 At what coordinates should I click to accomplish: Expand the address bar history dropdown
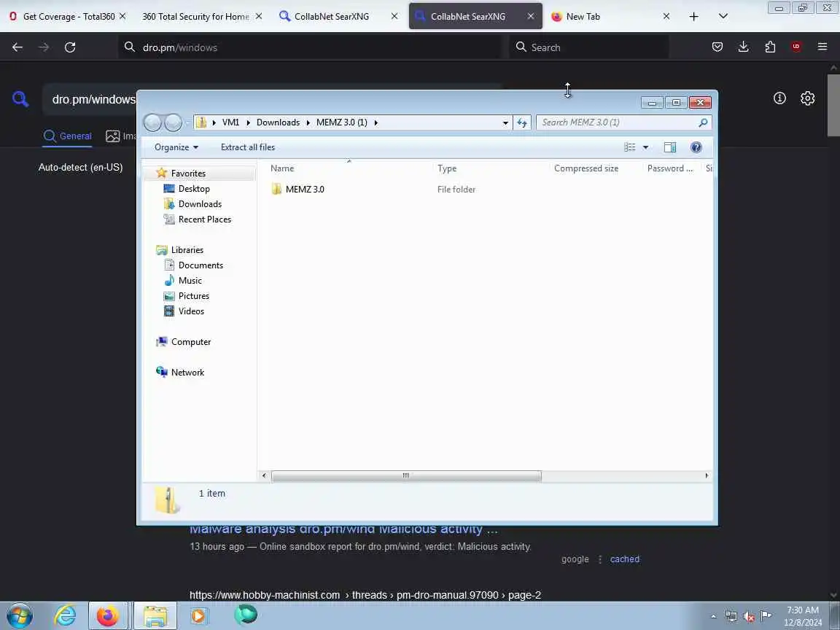click(505, 122)
